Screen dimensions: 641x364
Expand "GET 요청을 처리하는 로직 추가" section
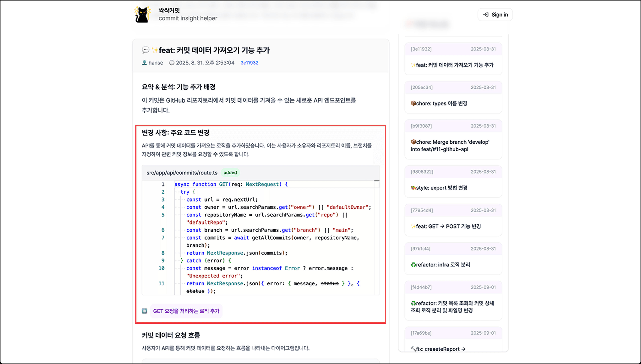186,311
